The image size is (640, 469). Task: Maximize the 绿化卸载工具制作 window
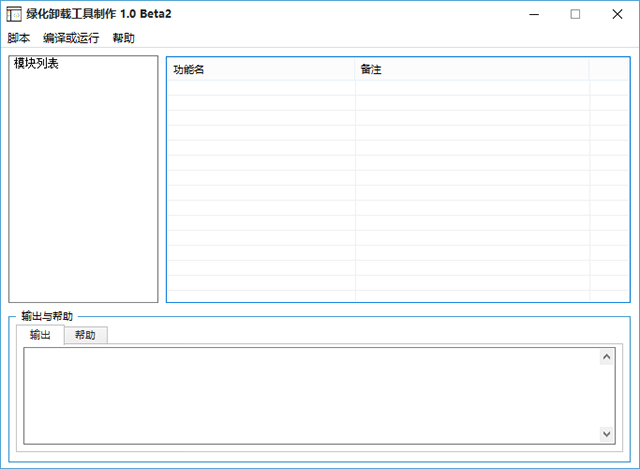click(x=575, y=14)
